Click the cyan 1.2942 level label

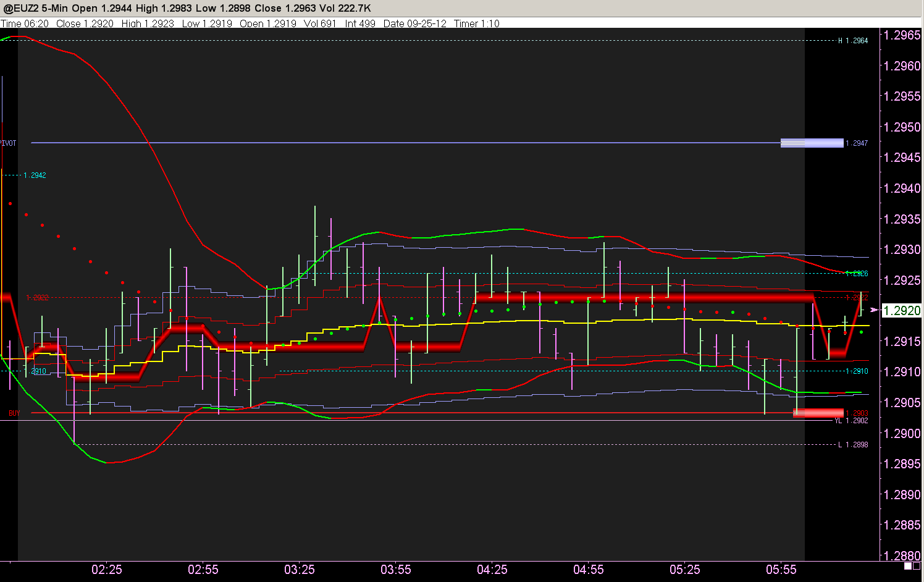[35, 175]
